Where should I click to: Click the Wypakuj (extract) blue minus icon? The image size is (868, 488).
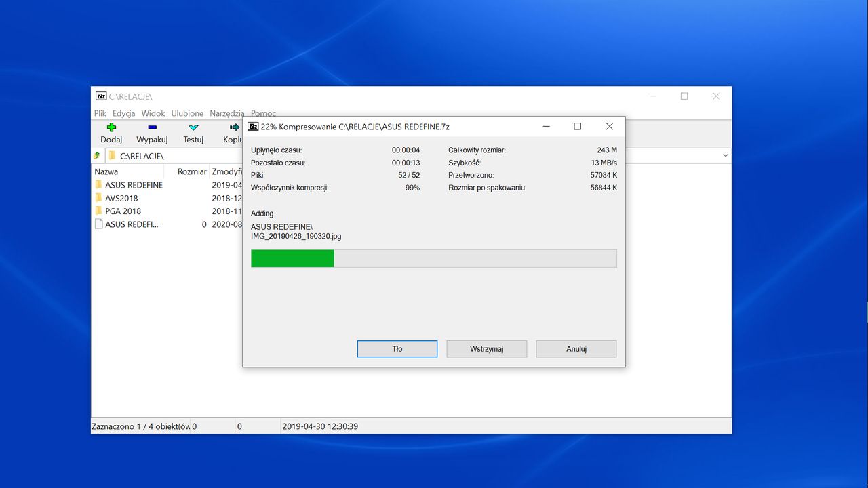coord(152,127)
